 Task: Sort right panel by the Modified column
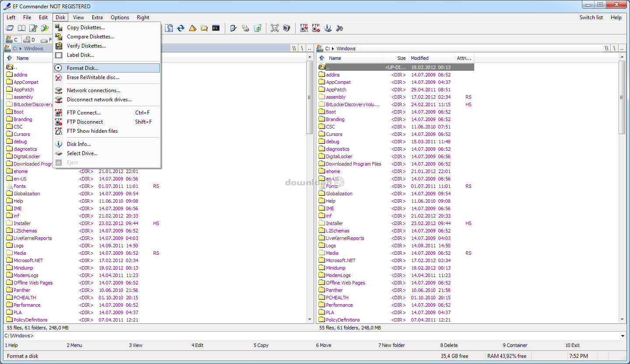431,58
